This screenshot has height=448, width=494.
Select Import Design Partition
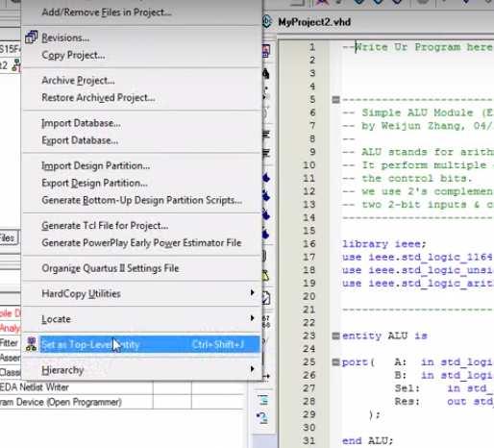click(x=95, y=165)
